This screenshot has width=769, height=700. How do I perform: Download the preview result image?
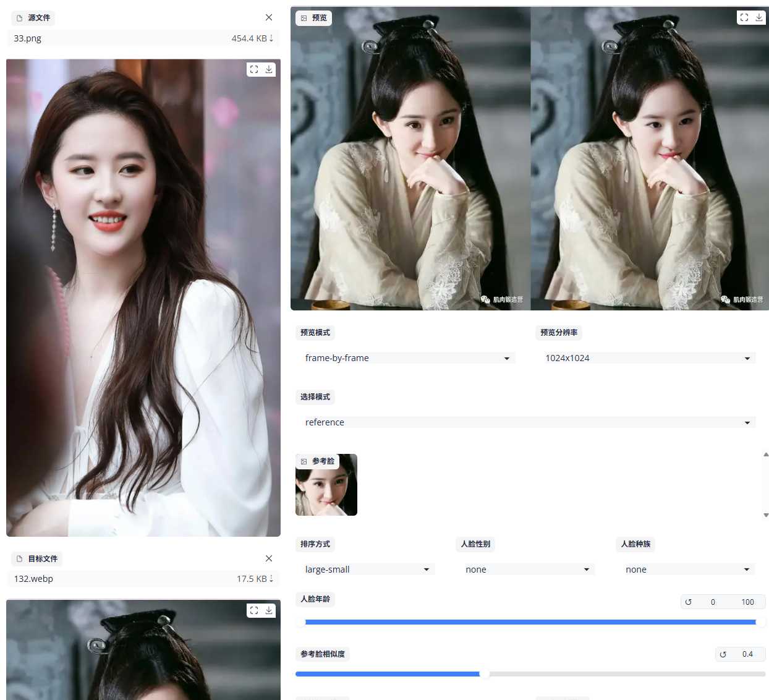(759, 17)
